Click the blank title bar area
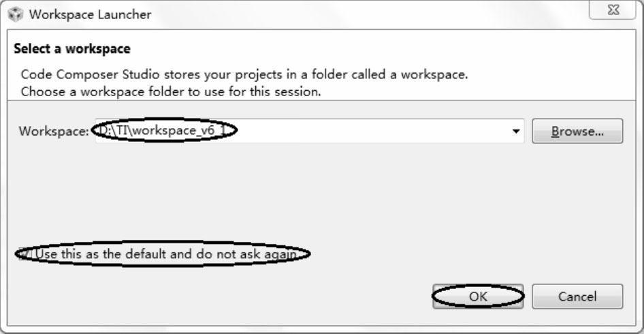 [374, 14]
